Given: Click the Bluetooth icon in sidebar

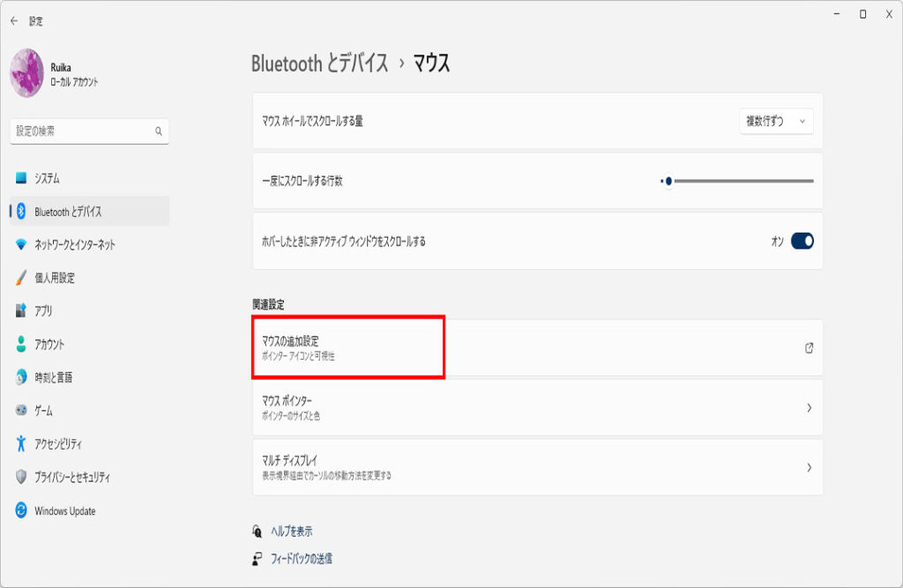Looking at the screenshot, I should pyautogui.click(x=21, y=212).
